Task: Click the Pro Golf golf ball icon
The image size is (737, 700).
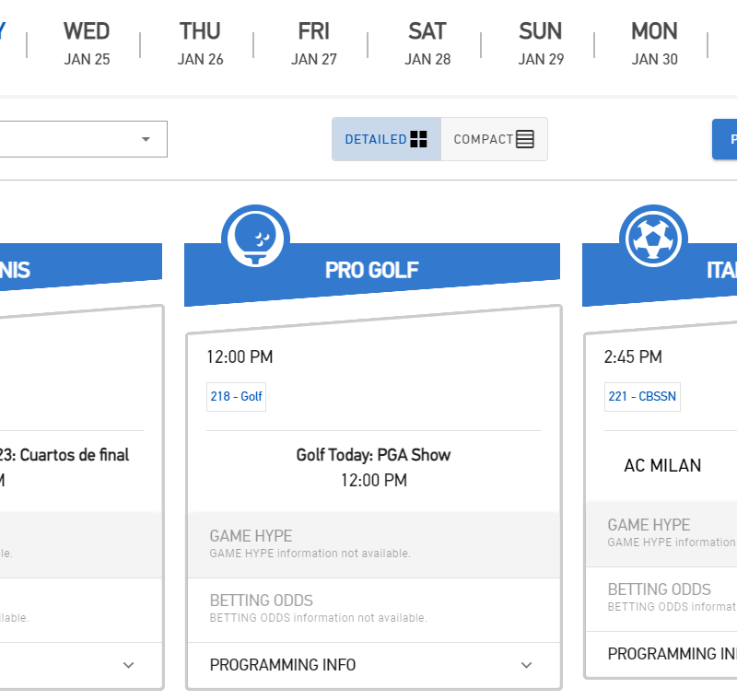Action: [258, 237]
